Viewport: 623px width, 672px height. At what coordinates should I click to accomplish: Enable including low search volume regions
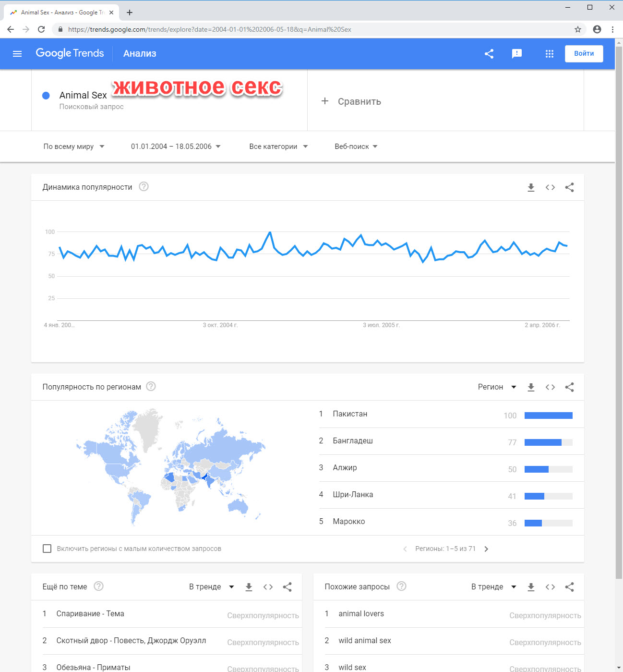point(47,549)
